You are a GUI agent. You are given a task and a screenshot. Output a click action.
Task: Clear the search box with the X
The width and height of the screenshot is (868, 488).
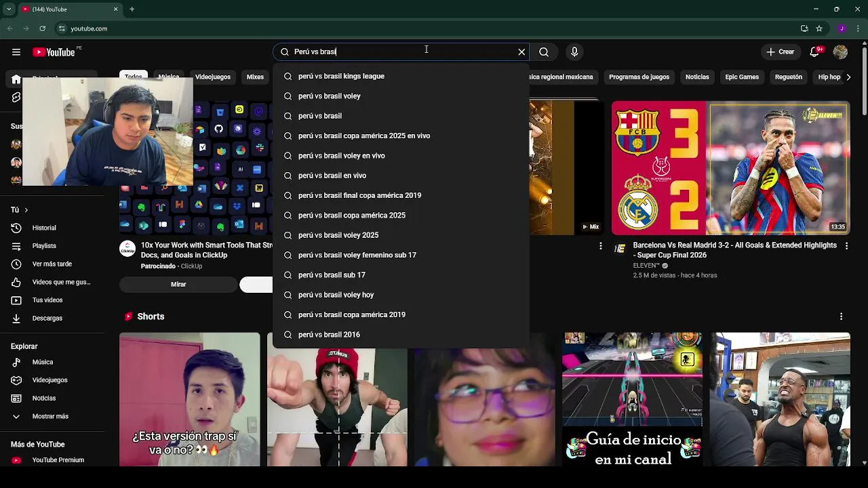coord(521,52)
